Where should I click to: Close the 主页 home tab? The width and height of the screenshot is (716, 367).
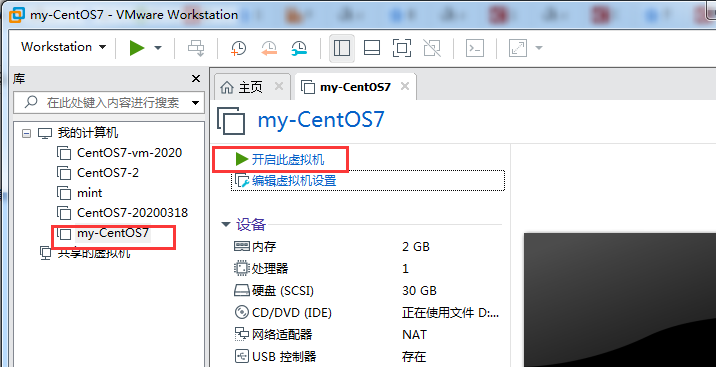click(x=279, y=86)
